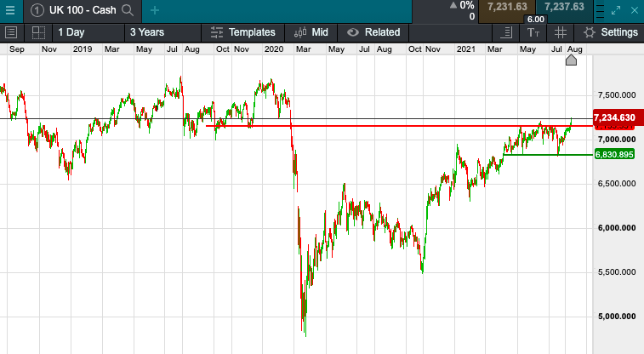Image resolution: width=644 pixels, height=354 pixels.
Task: Open the chart layout grid icon
Action: 38,32
